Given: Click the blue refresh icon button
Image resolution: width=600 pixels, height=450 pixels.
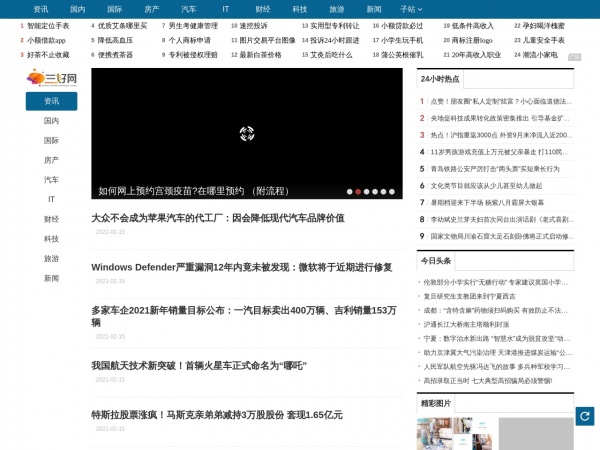Looking at the screenshot, I should (585, 416).
